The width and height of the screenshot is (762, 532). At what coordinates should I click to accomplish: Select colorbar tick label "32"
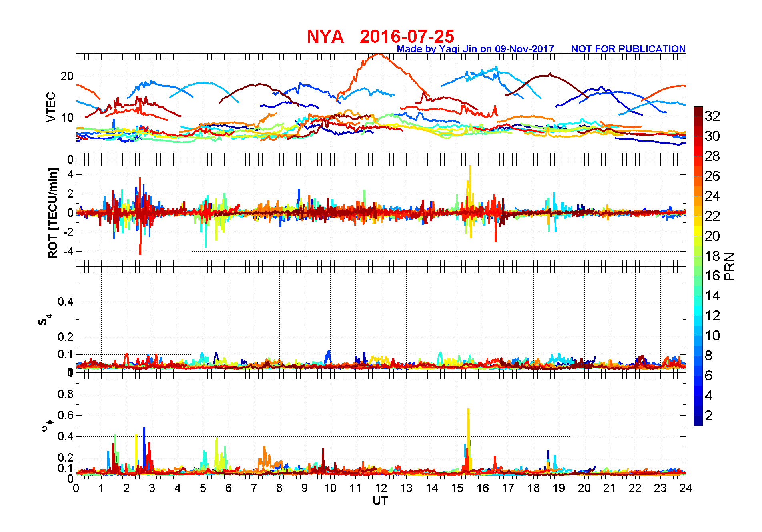pos(712,116)
